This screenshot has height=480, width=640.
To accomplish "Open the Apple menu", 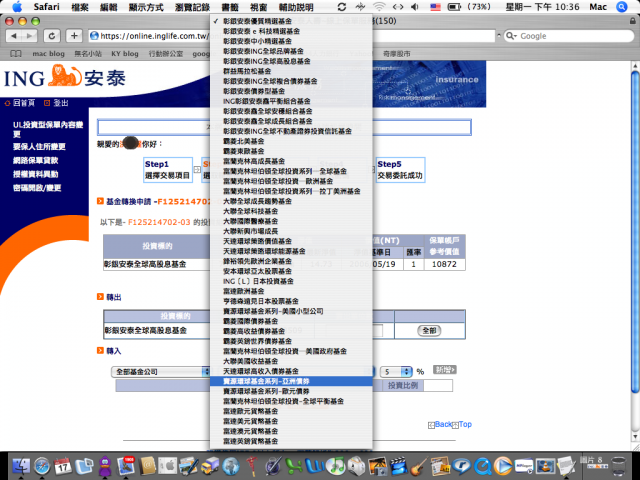I will click(x=17, y=7).
